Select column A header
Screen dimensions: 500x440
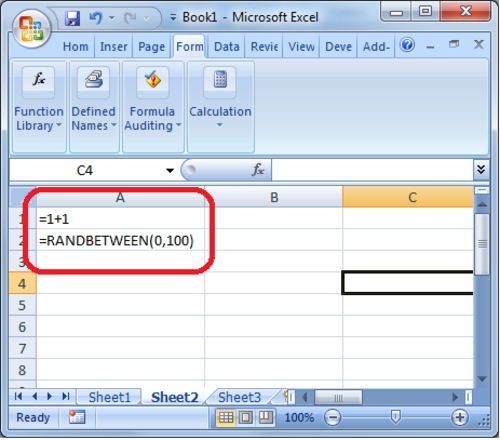[x=120, y=198]
